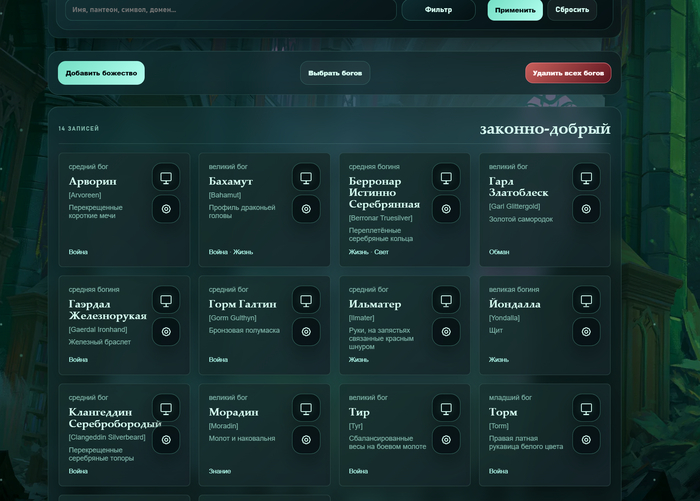Click the Сбросить button
The width and height of the screenshot is (700, 501).
tap(572, 9)
